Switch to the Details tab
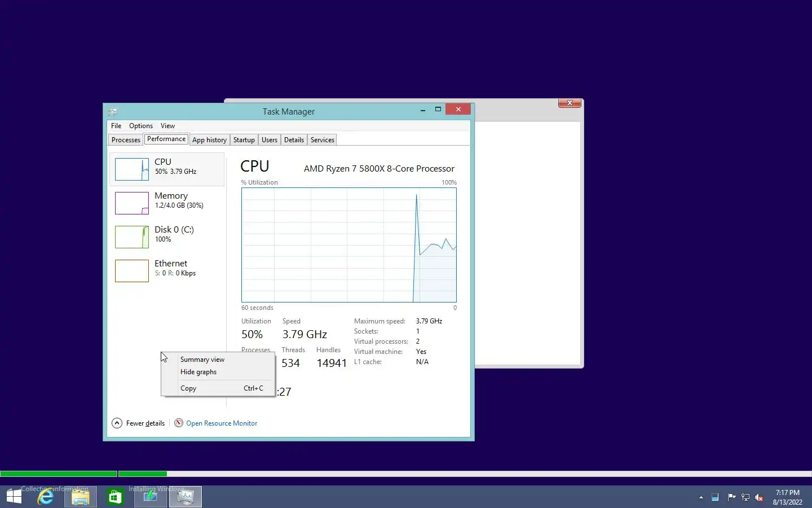The height and width of the screenshot is (508, 812). [x=294, y=140]
